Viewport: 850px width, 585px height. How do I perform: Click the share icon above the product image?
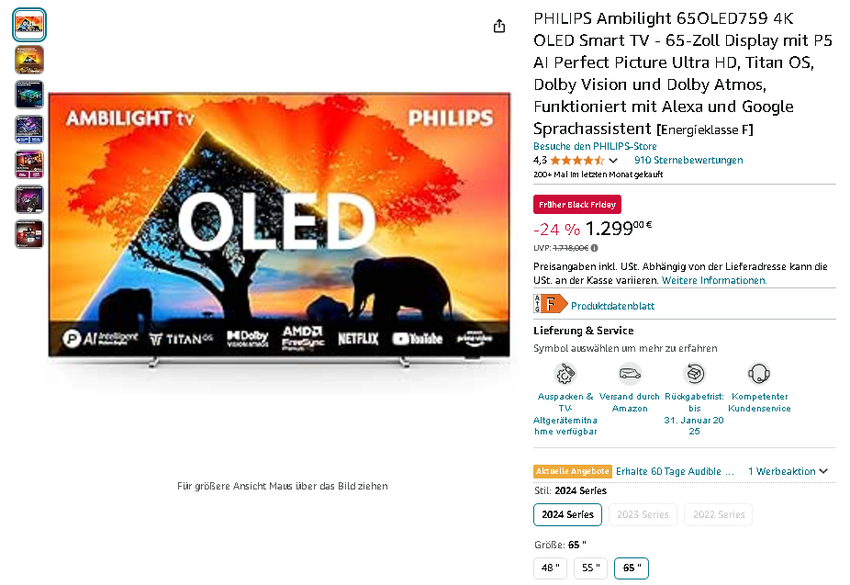499,26
